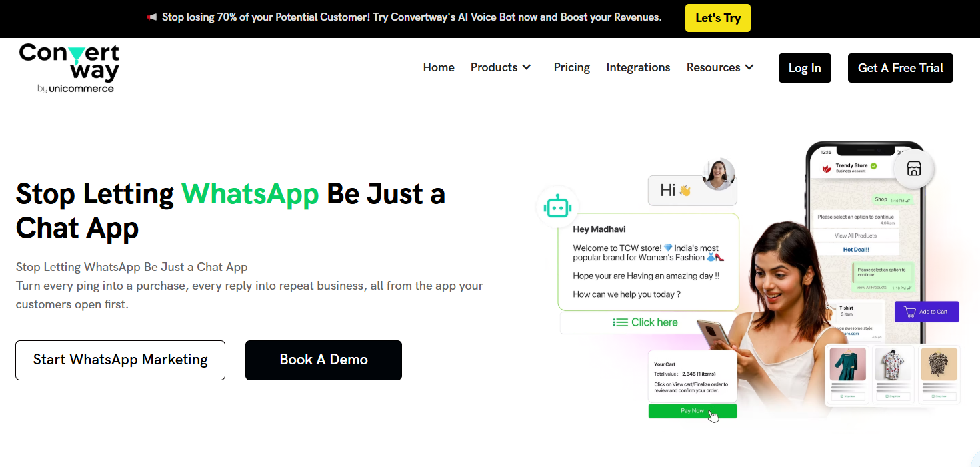The image size is (980, 467).
Task: Click the round storefront icon near the phone
Action: click(x=914, y=169)
